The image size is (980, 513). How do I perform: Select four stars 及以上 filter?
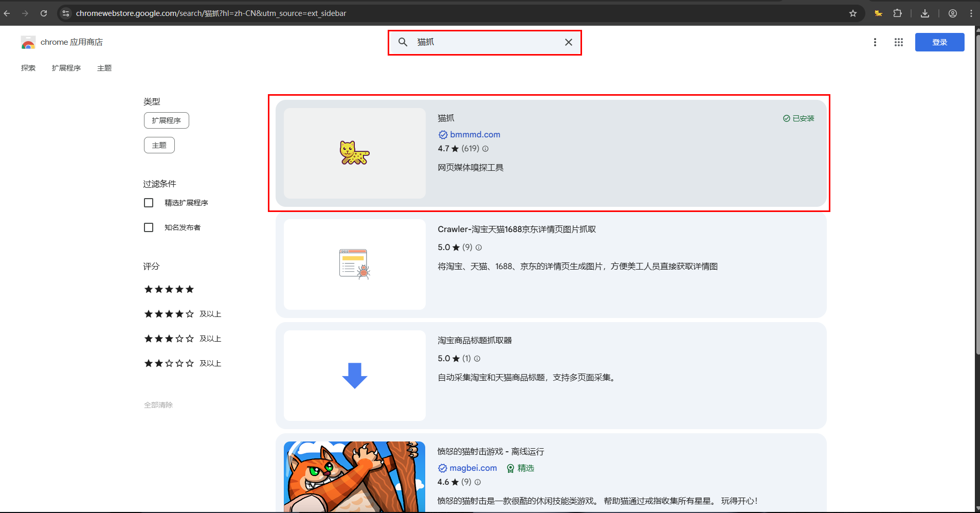coord(183,314)
